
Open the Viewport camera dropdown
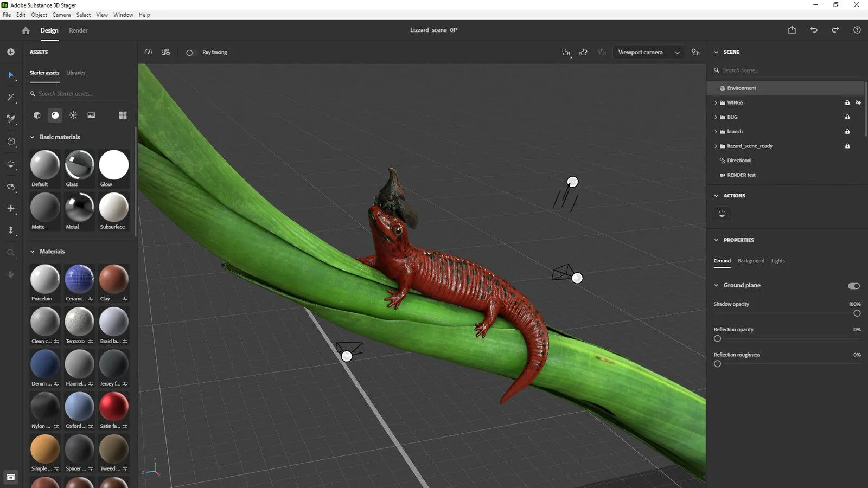(x=648, y=52)
